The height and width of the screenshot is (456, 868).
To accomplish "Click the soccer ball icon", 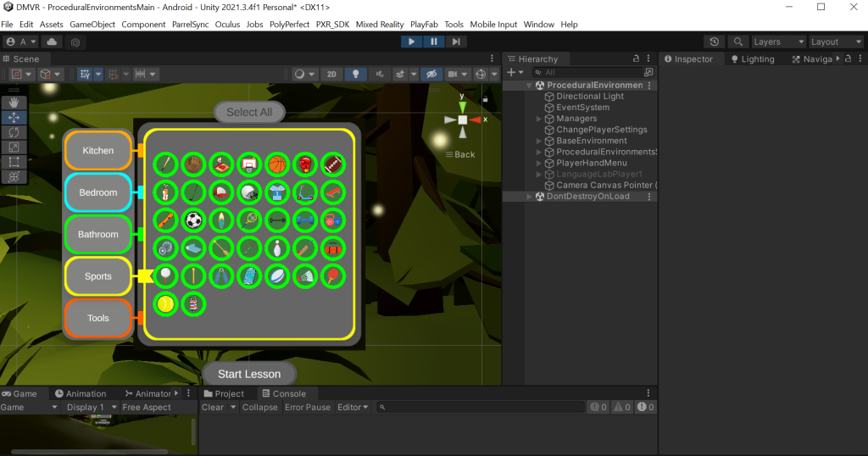I will coord(194,220).
